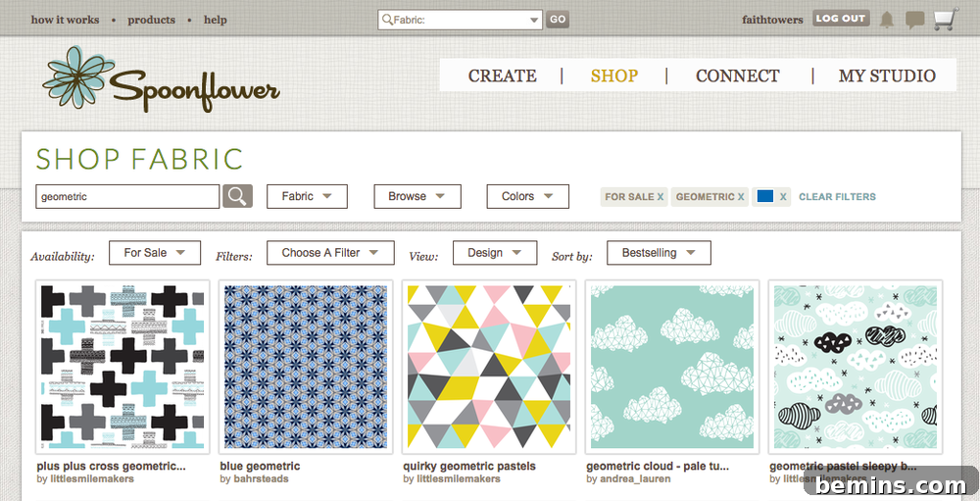
Task: Click the blue color swatch filter
Action: (x=765, y=196)
